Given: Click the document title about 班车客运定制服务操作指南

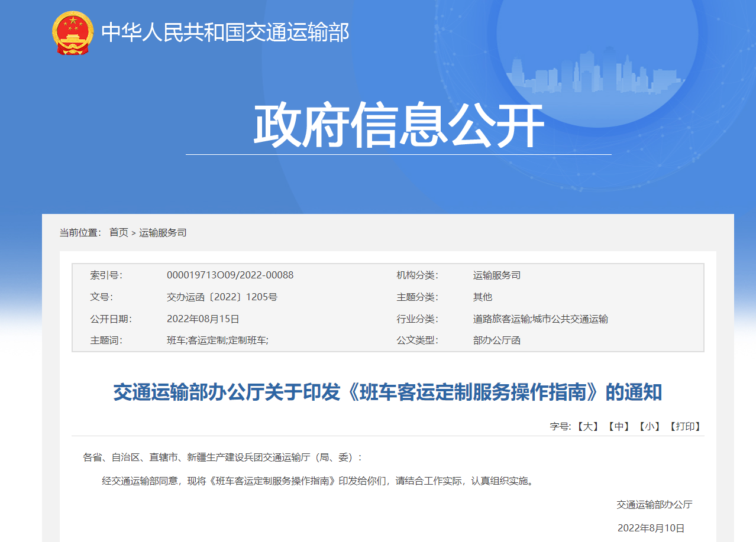Looking at the screenshot, I should (387, 392).
